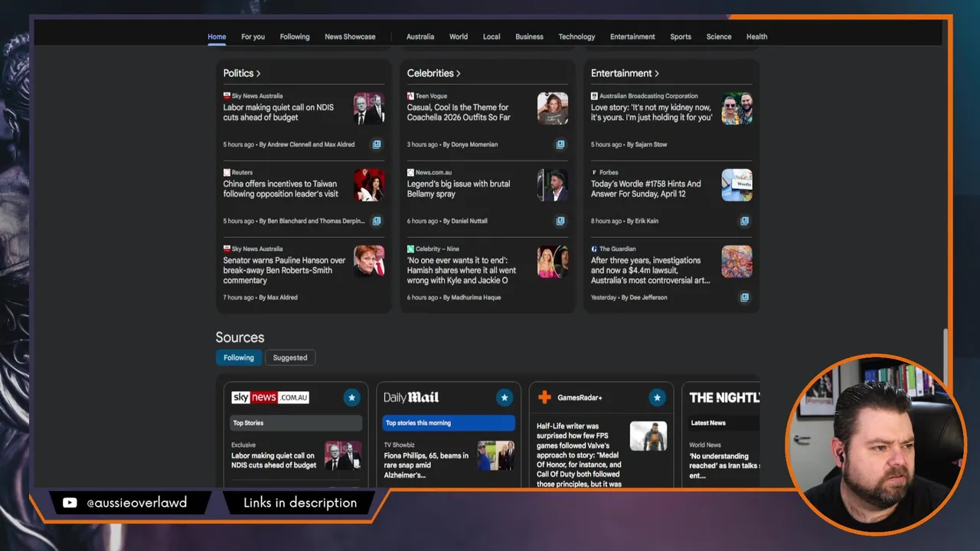Open the News Showcase tab
This screenshot has width=980, height=551.
coord(350,37)
